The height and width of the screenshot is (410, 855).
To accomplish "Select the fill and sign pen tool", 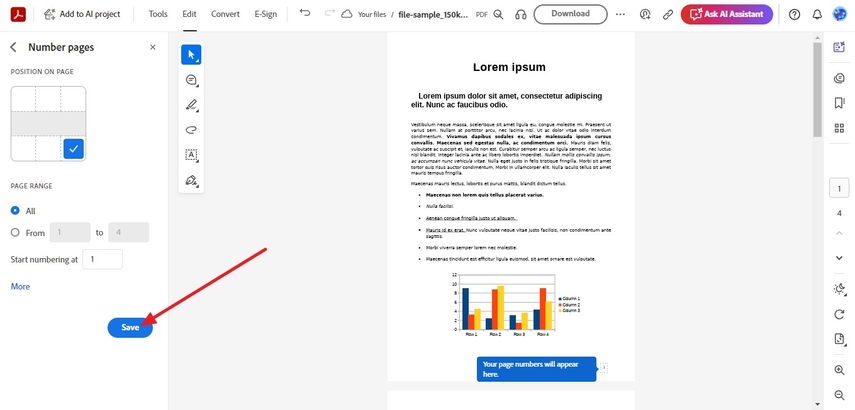I will (x=191, y=180).
